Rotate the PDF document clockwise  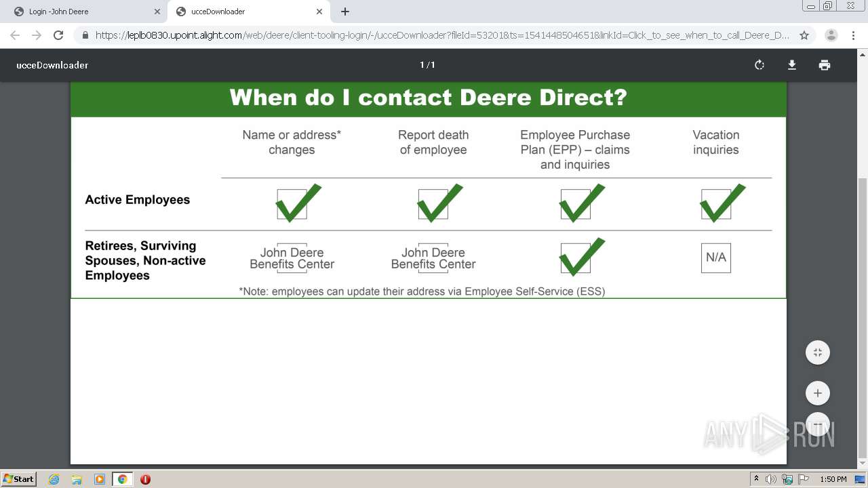(759, 65)
